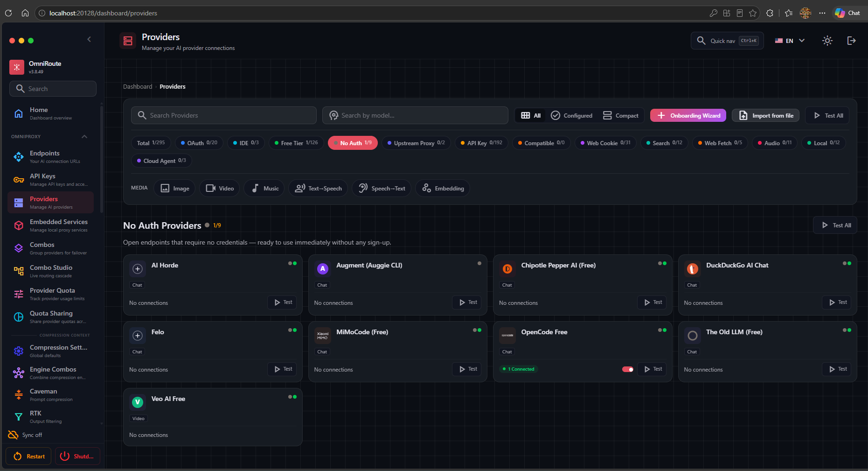Toggle the Image media filter
The height and width of the screenshot is (471, 868).
tap(174, 189)
